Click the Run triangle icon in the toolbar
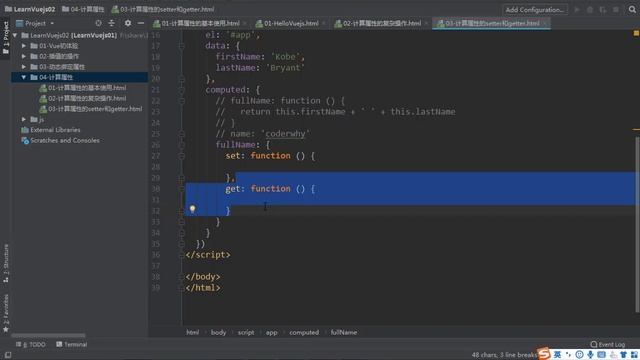The width and height of the screenshot is (640, 360). tap(577, 9)
